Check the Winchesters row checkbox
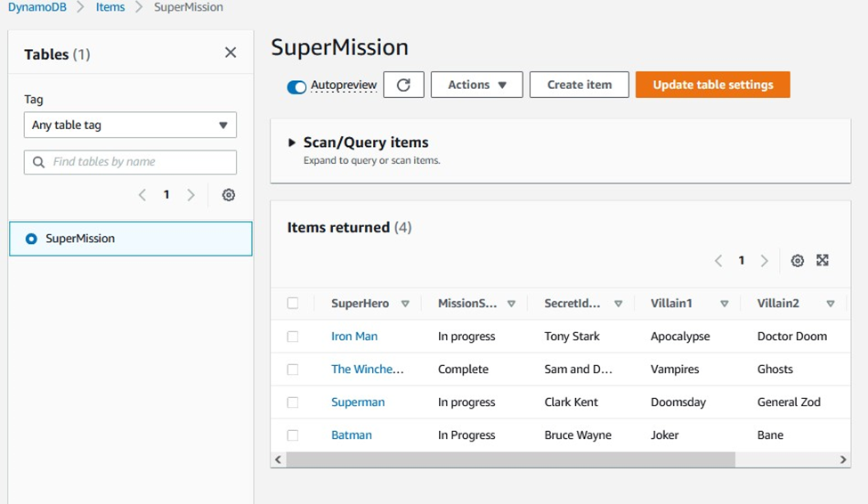This screenshot has width=868, height=504. pos(293,370)
